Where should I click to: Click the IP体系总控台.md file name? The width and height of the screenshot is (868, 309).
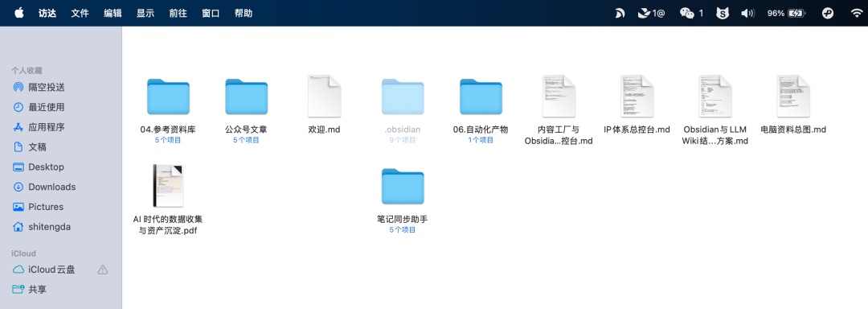637,130
